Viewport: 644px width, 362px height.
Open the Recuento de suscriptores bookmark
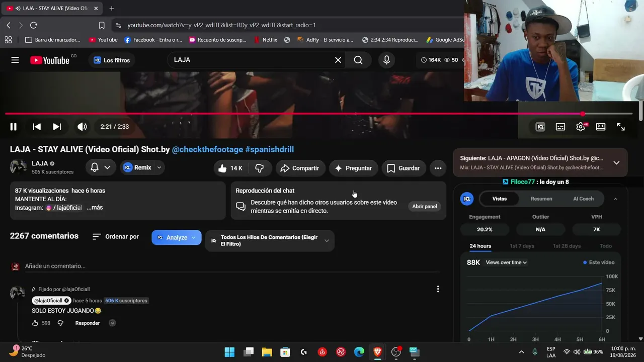tap(218, 40)
